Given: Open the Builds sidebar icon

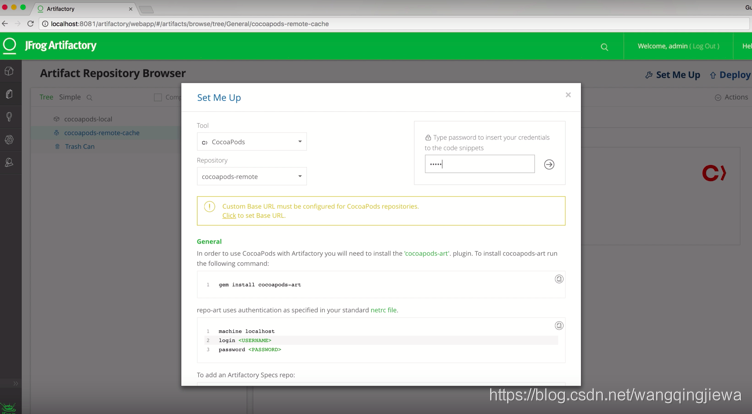Looking at the screenshot, I should (9, 140).
